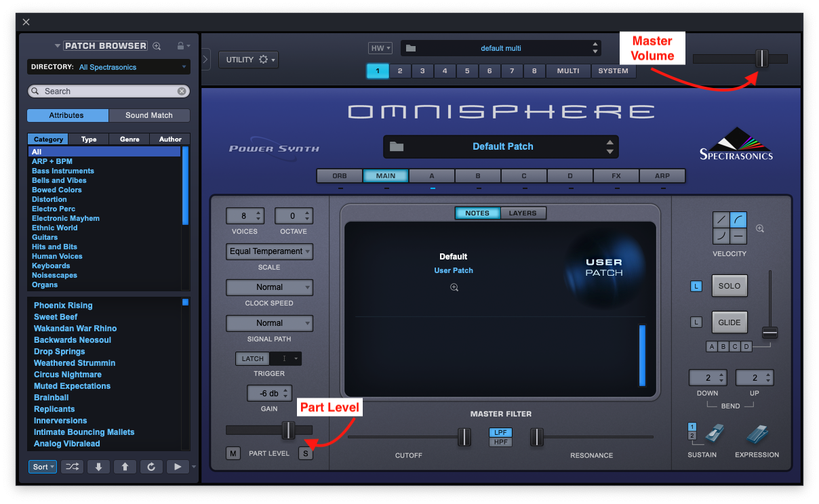Switch to Sound Match view

click(149, 116)
